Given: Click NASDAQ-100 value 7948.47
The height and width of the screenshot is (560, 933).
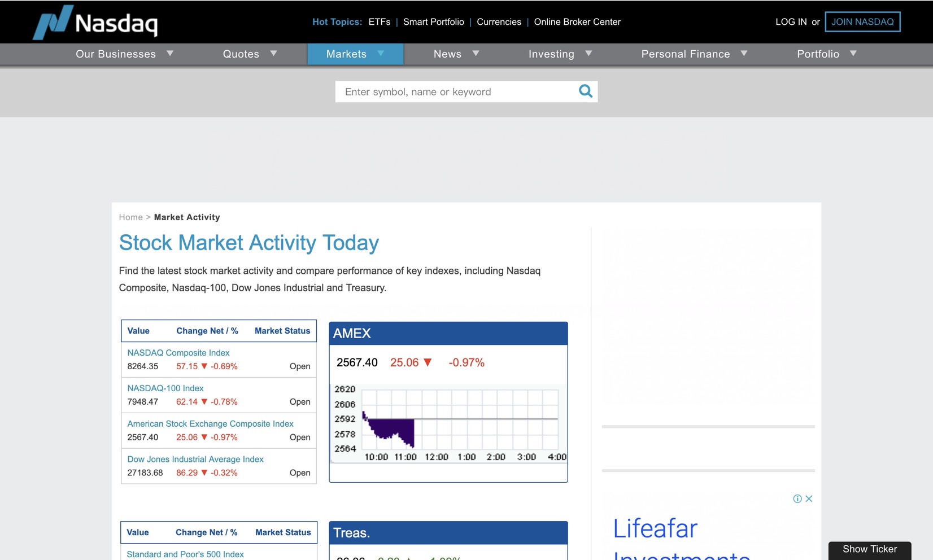Looking at the screenshot, I should point(143,402).
